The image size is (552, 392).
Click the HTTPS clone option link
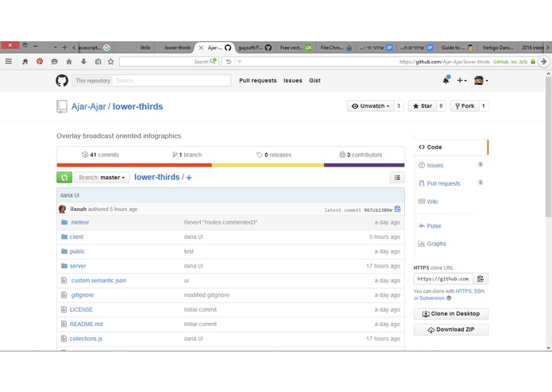pos(463,291)
